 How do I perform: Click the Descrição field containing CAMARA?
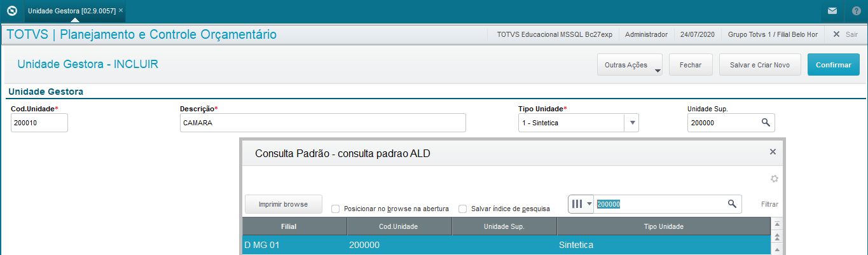323,123
